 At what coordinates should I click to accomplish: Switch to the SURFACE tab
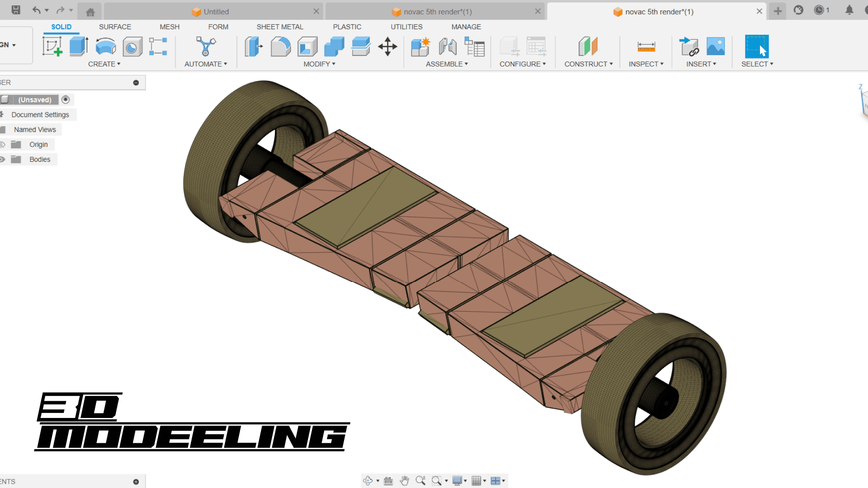(115, 27)
